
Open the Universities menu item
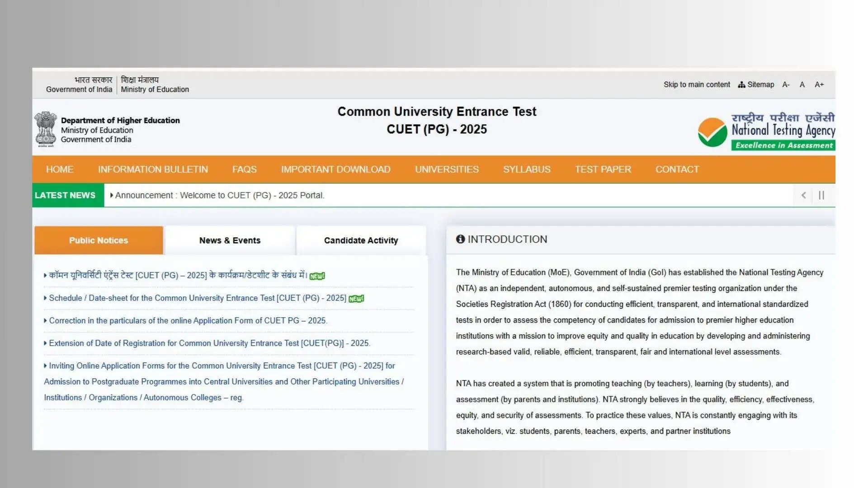tap(447, 169)
